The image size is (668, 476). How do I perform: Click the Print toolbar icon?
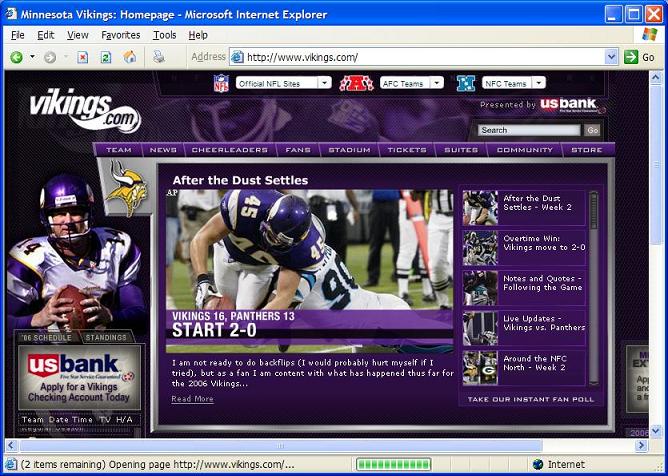pos(159,56)
